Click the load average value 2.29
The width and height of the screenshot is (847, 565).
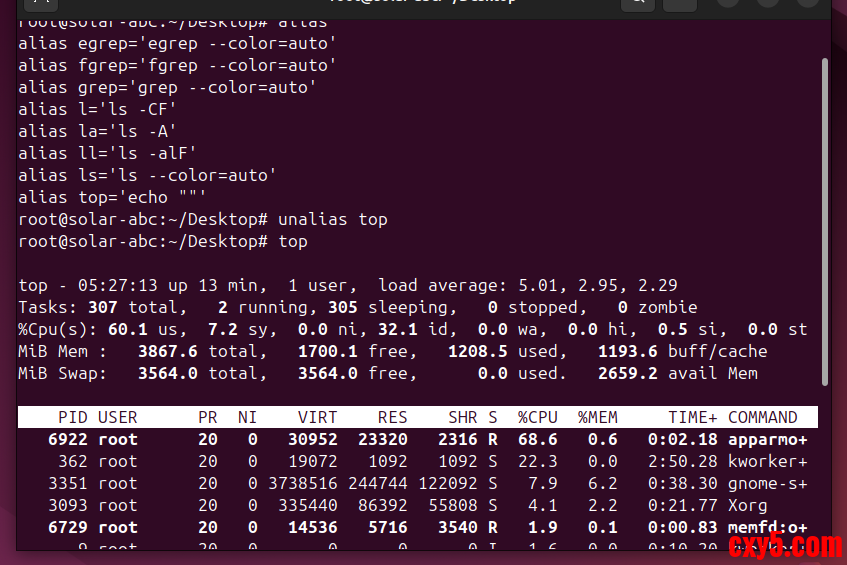657,285
